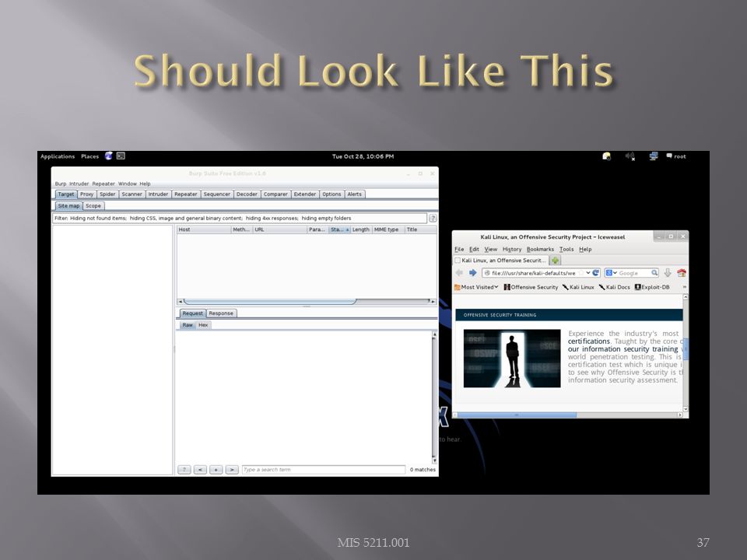Viewport: 747px width, 560px height.
Task: Reload the page in Iceweasel
Action: (x=595, y=273)
